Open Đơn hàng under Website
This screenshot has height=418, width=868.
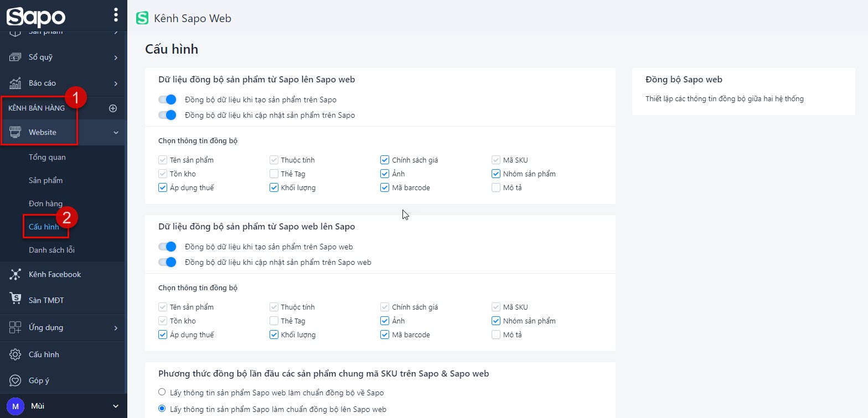point(45,203)
